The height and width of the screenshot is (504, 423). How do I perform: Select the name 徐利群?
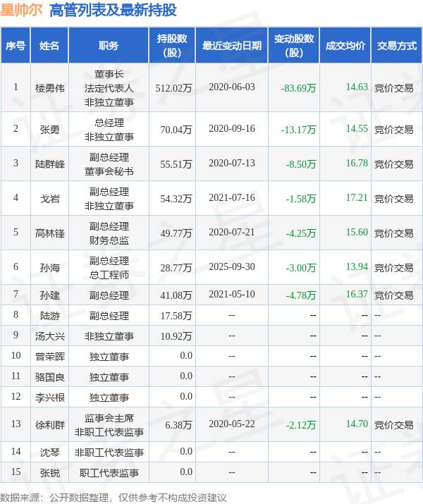(50, 425)
